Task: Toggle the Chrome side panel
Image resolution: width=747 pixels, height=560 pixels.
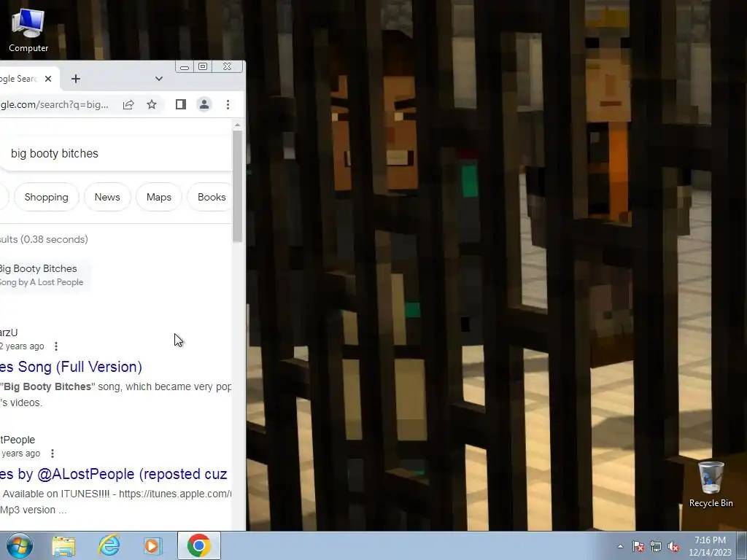Action: [x=181, y=104]
